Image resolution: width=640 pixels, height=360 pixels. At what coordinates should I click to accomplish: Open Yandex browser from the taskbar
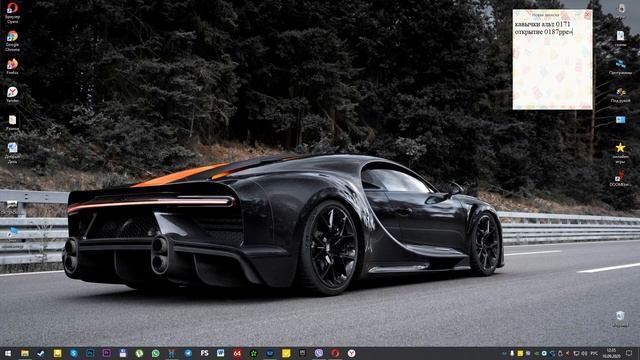click(x=351, y=353)
